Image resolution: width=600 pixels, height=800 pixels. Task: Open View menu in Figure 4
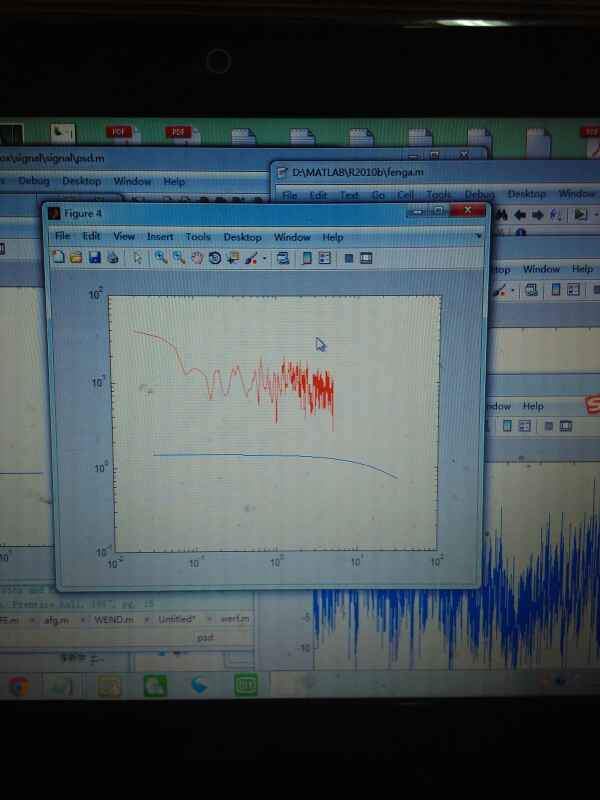pos(124,236)
